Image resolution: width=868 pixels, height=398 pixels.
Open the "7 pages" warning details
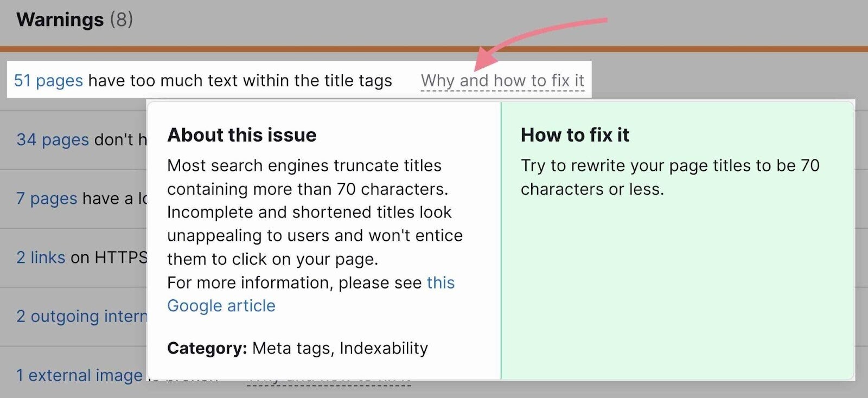pyautogui.click(x=46, y=198)
